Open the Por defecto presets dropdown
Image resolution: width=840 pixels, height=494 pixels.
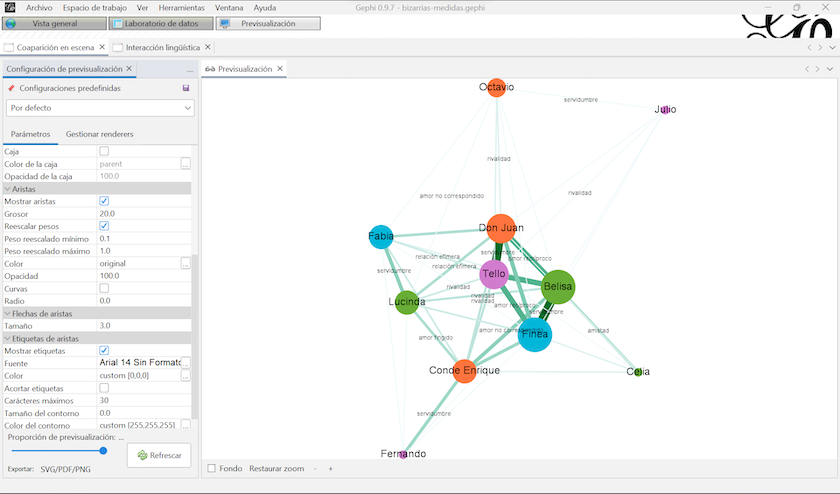click(99, 108)
